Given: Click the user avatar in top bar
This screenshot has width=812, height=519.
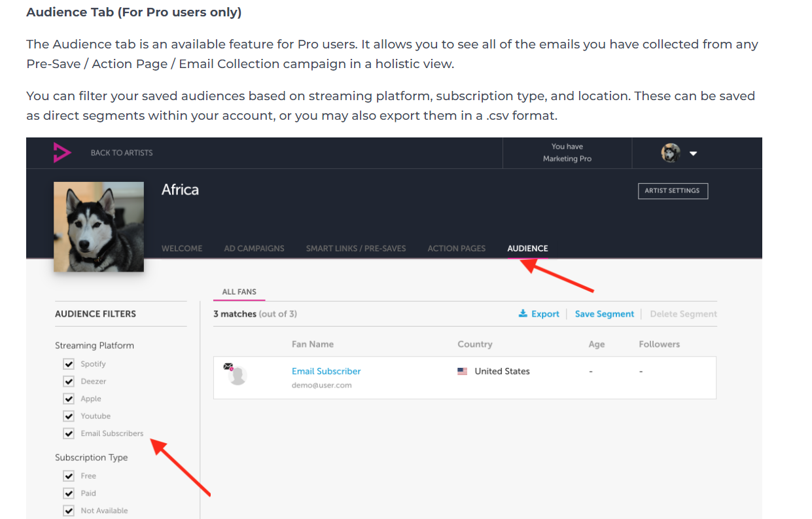Looking at the screenshot, I should point(670,153).
